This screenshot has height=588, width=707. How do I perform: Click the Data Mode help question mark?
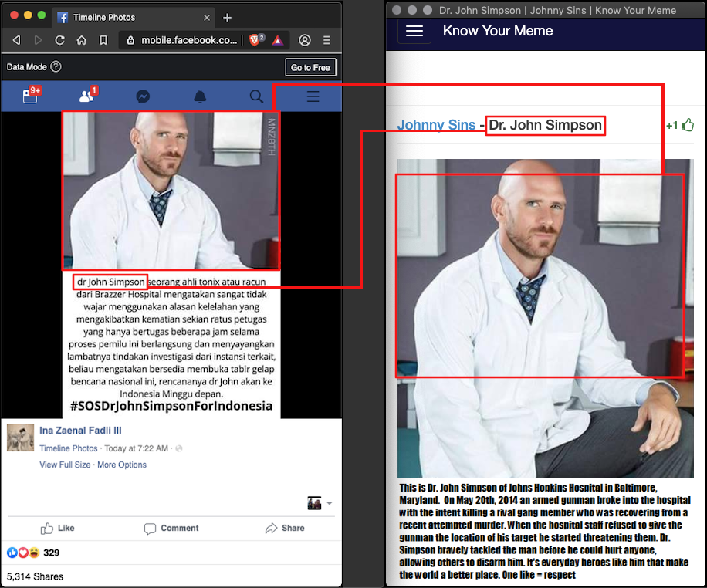coord(56,67)
